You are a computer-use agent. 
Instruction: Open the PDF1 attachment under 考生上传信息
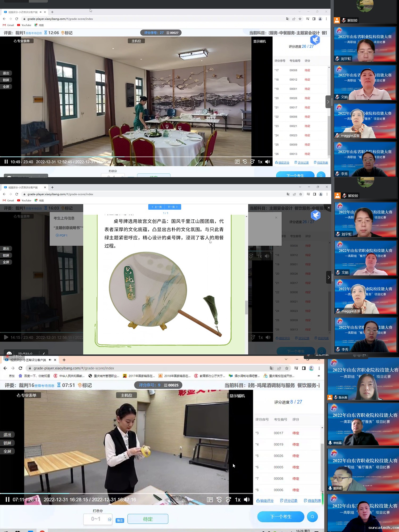[61, 235]
